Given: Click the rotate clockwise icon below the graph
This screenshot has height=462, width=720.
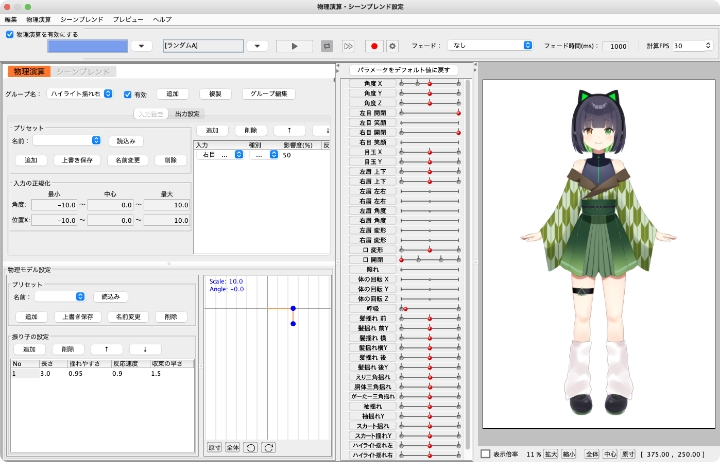Looking at the screenshot, I should (x=268, y=446).
